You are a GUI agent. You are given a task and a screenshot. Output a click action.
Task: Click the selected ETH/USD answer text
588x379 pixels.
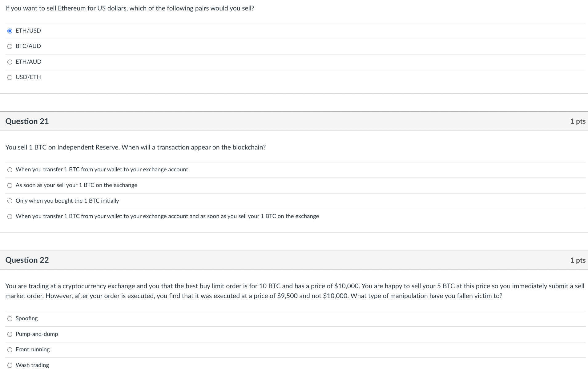click(x=28, y=31)
